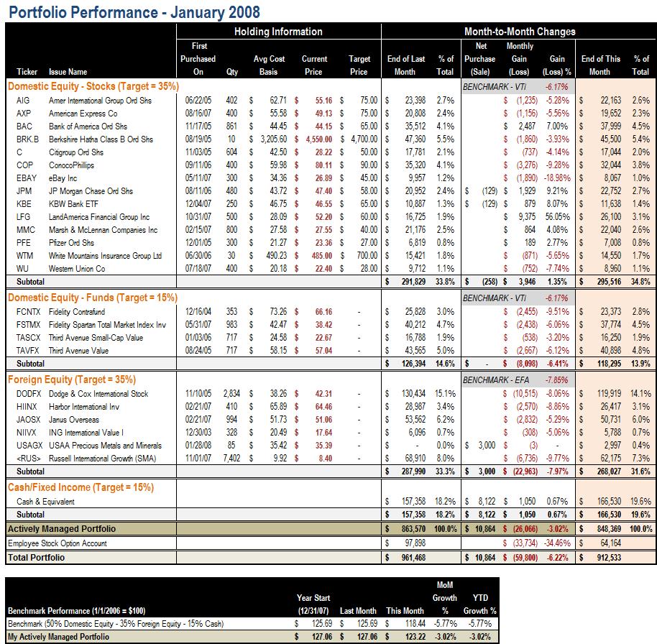657x644 pixels.
Task: Select the LandAmerica Financial Group Inc cell
Action: click(99, 217)
